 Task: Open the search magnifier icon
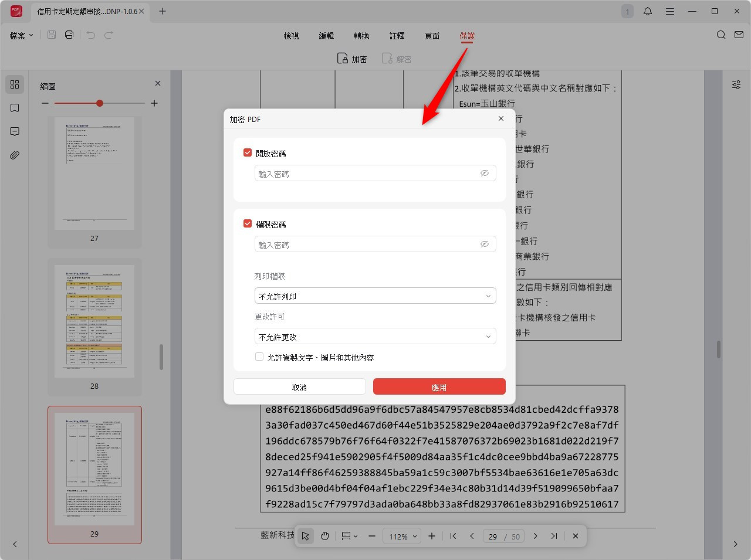pyautogui.click(x=721, y=35)
